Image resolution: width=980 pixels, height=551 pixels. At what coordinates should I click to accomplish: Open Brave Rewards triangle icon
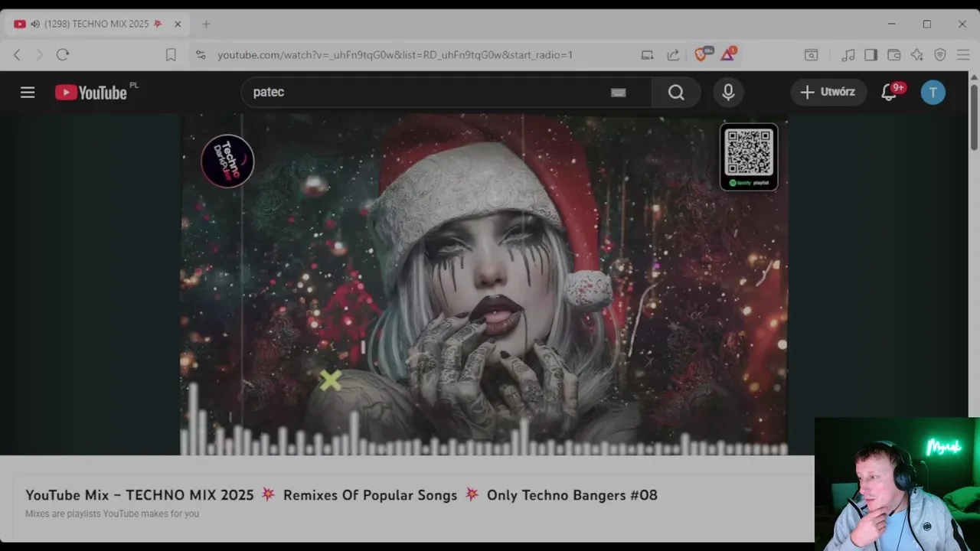tap(727, 54)
